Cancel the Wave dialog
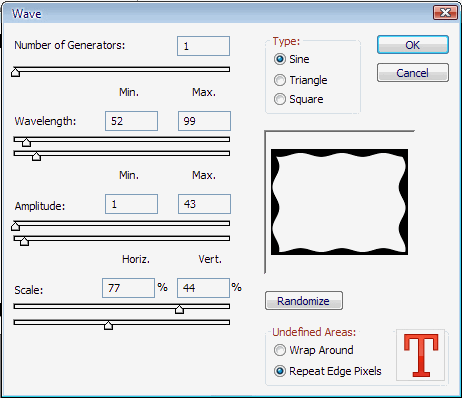Screen dimensions: 462x398 click(x=413, y=73)
